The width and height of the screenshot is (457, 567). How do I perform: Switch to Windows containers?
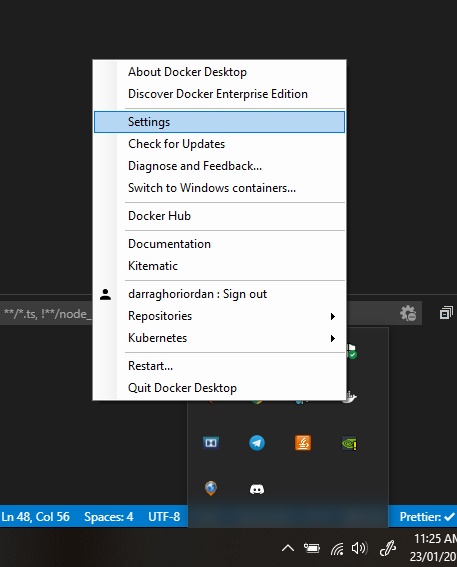tap(219, 188)
